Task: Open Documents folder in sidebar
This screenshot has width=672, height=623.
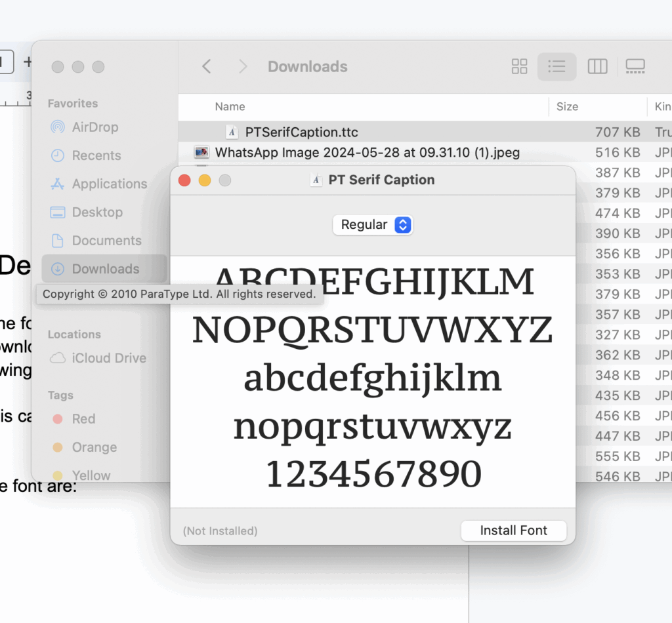Action: click(106, 241)
